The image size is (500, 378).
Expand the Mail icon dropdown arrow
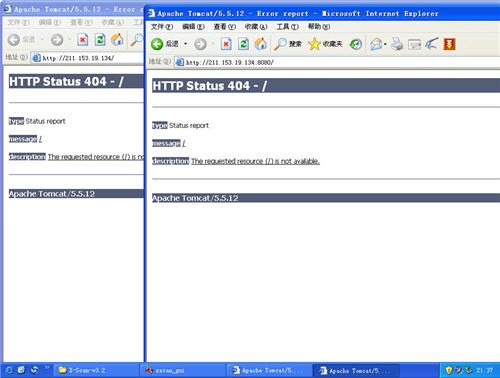pyautogui.click(x=385, y=44)
